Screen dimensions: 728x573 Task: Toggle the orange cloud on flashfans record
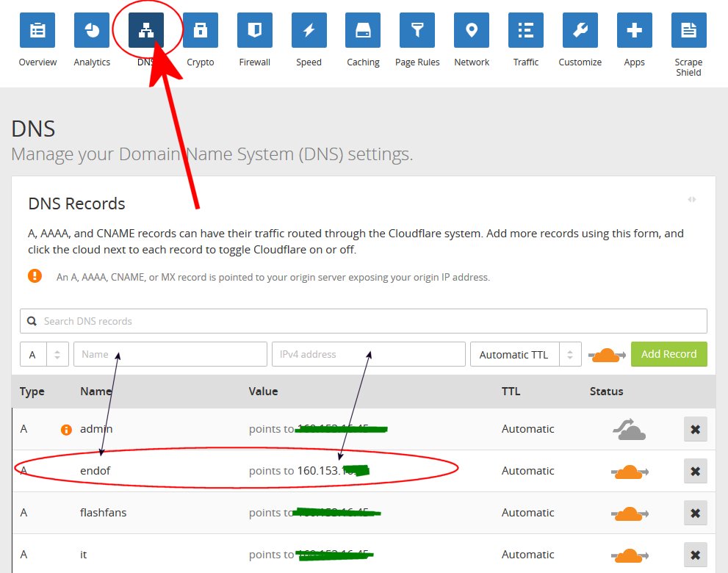click(x=629, y=513)
